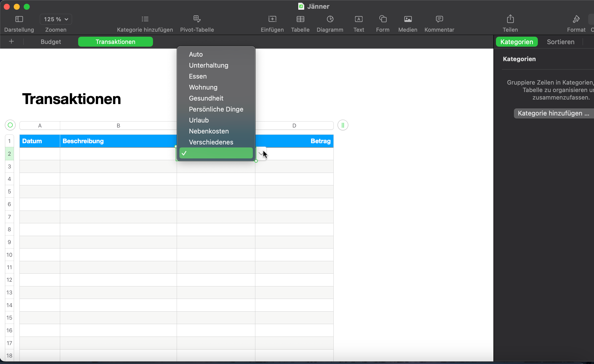594x364 pixels.
Task: Select the checked blank menu option
Action: 216,153
